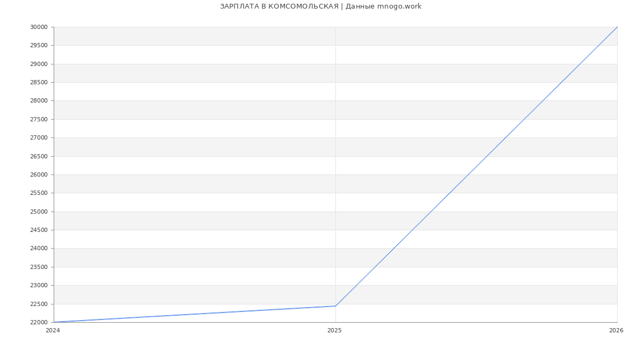Select the line's data point at year 2025

pos(335,306)
